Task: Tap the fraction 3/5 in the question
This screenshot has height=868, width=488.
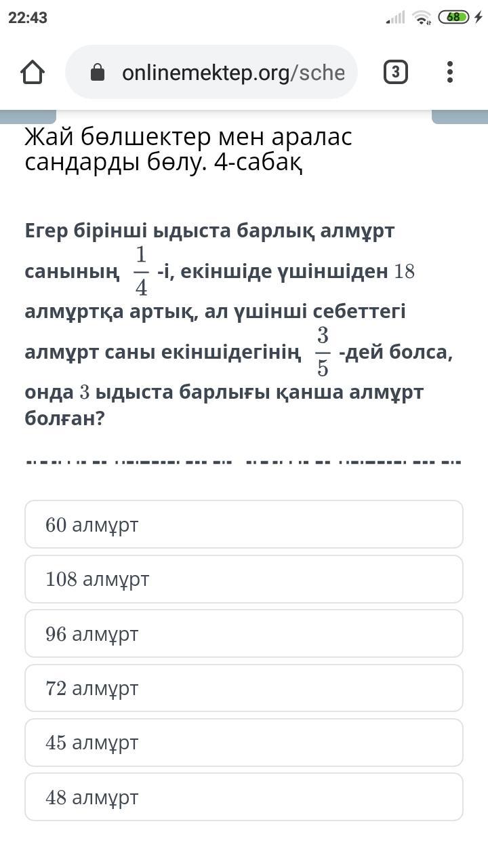Action: tap(323, 352)
